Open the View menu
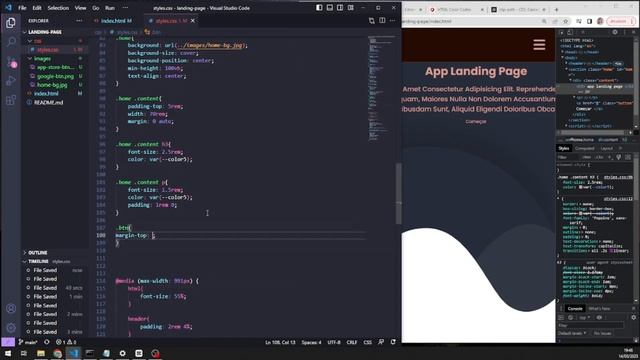Screen dimensions: 640x360 pos(80,8)
